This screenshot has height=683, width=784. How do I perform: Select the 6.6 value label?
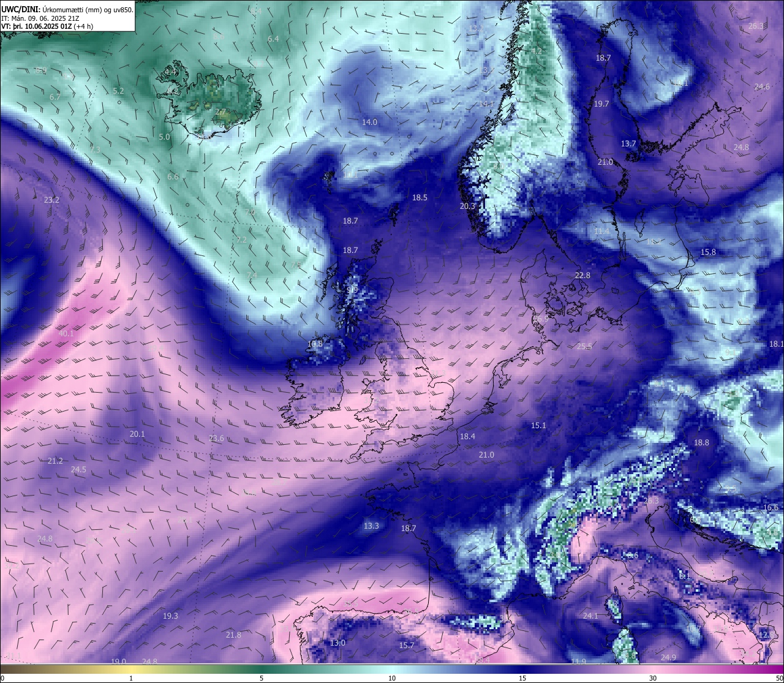pos(173,176)
